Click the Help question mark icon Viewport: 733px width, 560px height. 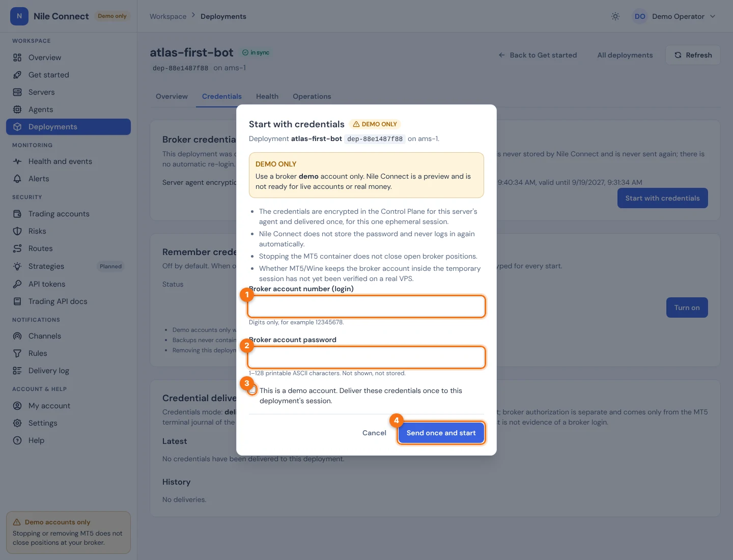coord(17,440)
